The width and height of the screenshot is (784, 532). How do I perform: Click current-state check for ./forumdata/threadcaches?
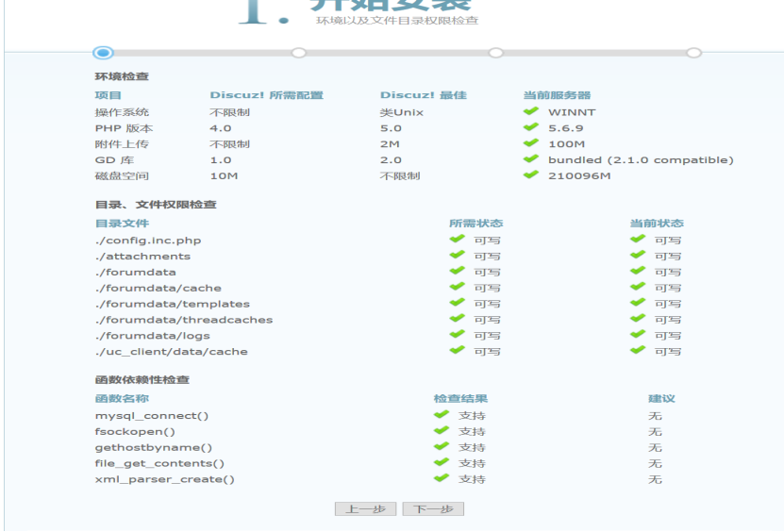click(638, 319)
